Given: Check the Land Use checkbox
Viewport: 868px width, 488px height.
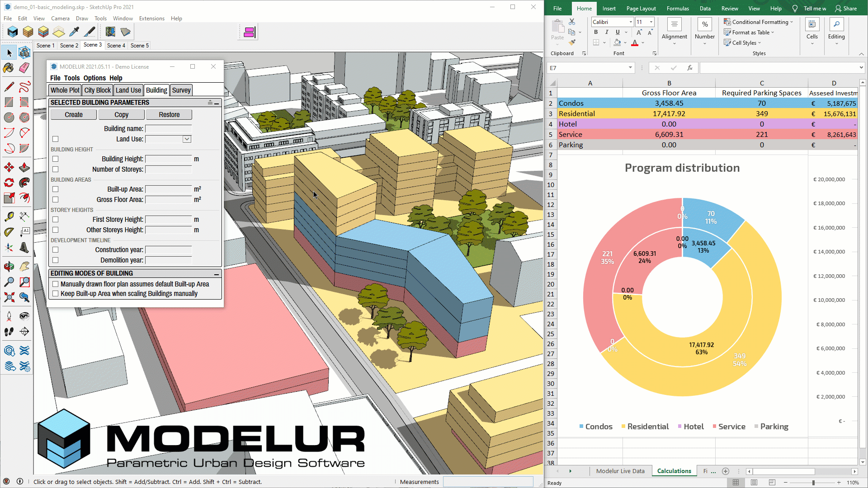Looking at the screenshot, I should pos(56,139).
